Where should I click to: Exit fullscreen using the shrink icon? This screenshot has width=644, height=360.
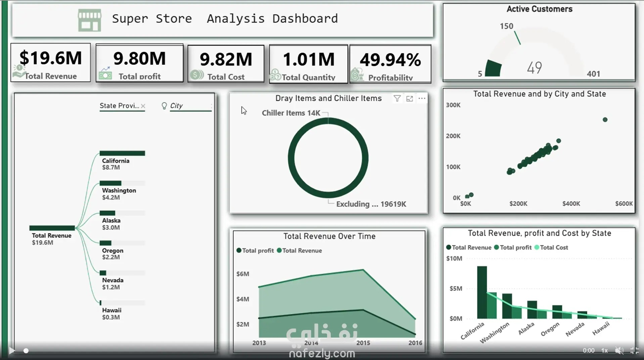coord(634,351)
